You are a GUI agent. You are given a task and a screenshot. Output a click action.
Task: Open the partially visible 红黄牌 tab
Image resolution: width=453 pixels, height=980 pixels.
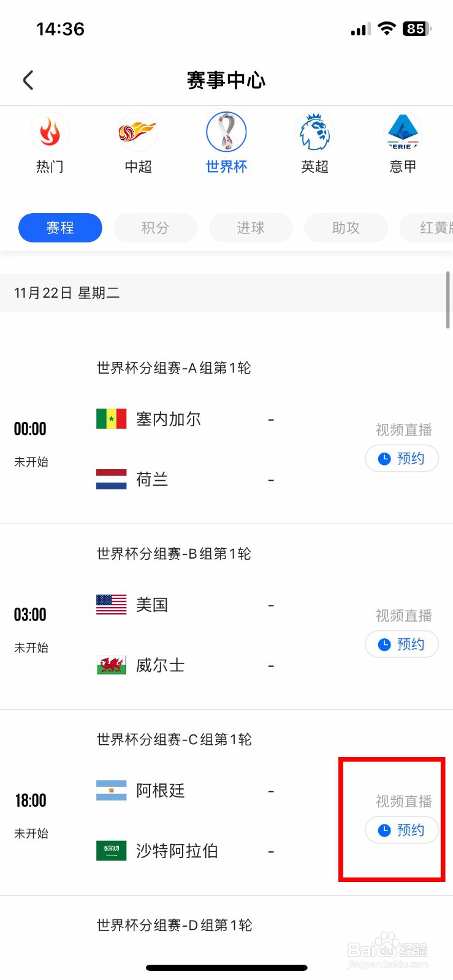tap(427, 228)
